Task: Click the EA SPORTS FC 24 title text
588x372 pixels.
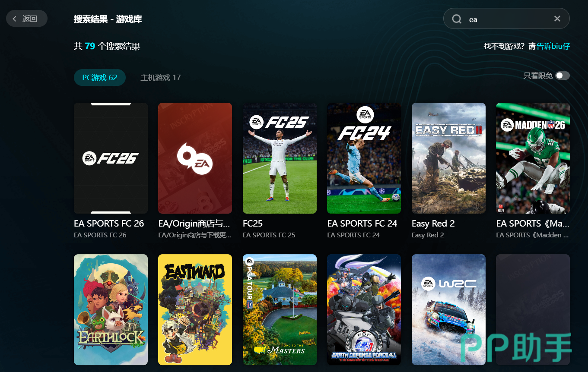Action: [362, 224]
